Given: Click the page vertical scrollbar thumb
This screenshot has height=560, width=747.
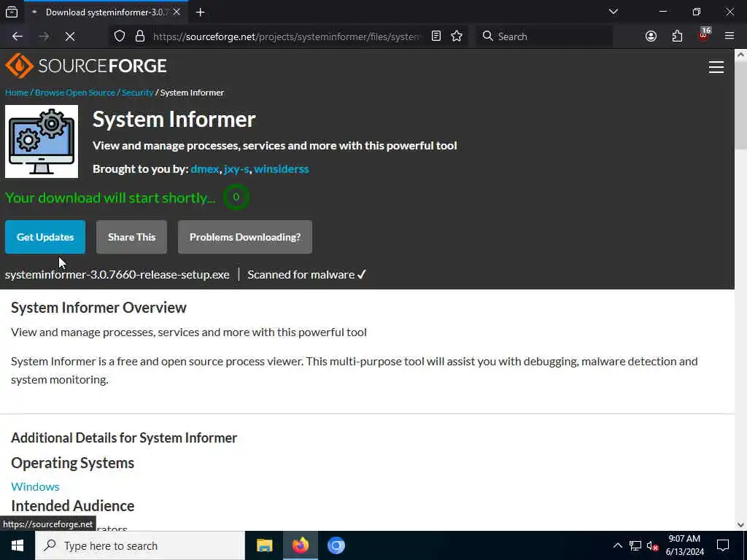Looking at the screenshot, I should [x=741, y=106].
